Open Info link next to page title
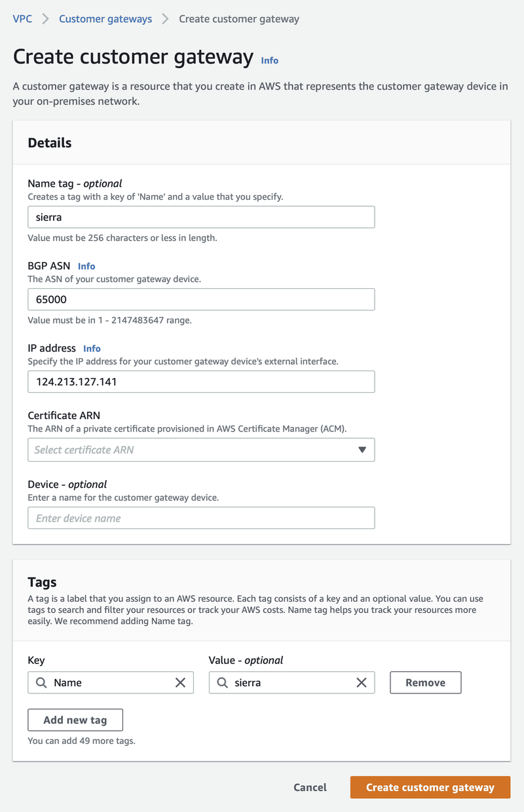524x812 pixels. click(x=269, y=60)
